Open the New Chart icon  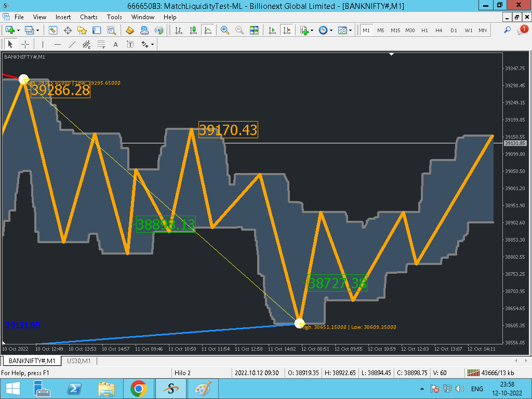[10, 30]
